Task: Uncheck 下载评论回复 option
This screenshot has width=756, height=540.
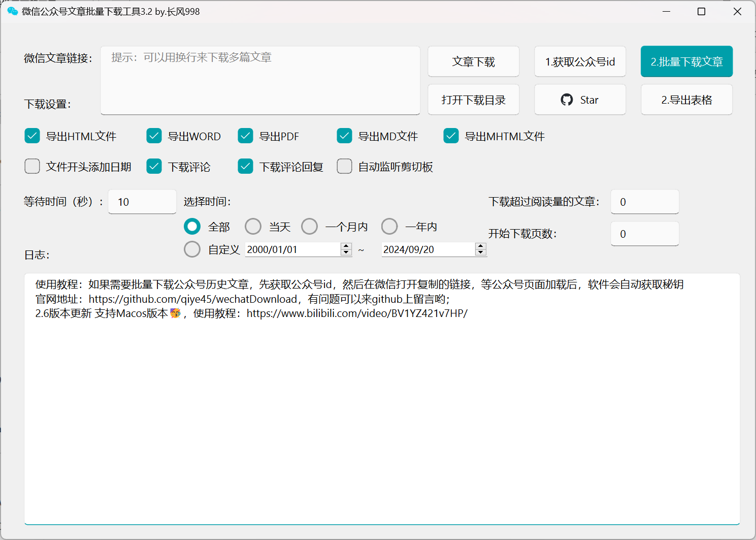Action: point(246,167)
